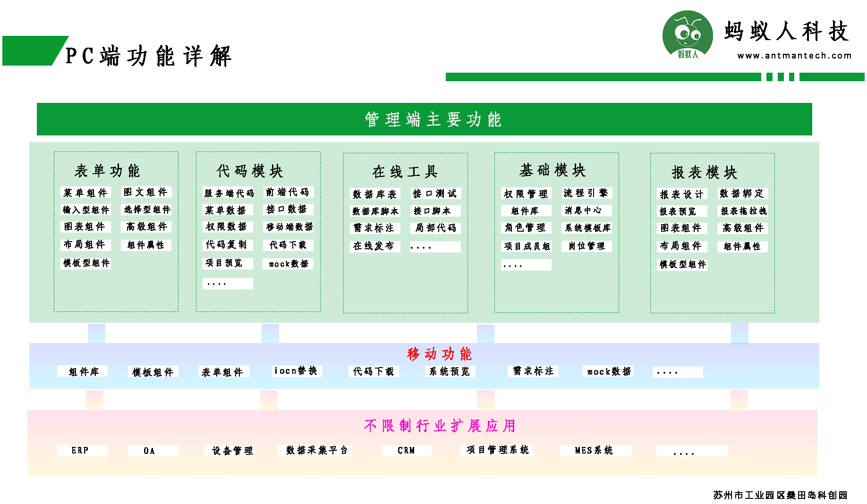Click 权限管理 item
867x504 pixels.
[x=526, y=193]
